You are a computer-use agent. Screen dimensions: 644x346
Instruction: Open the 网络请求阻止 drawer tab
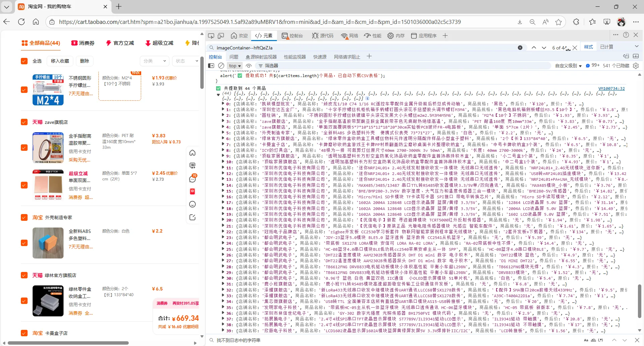coord(347,57)
